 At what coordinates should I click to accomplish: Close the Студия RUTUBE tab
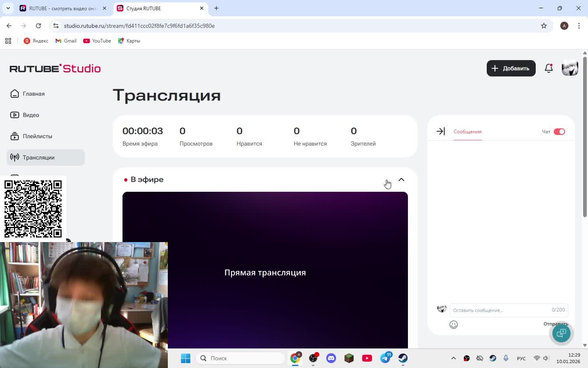click(202, 8)
